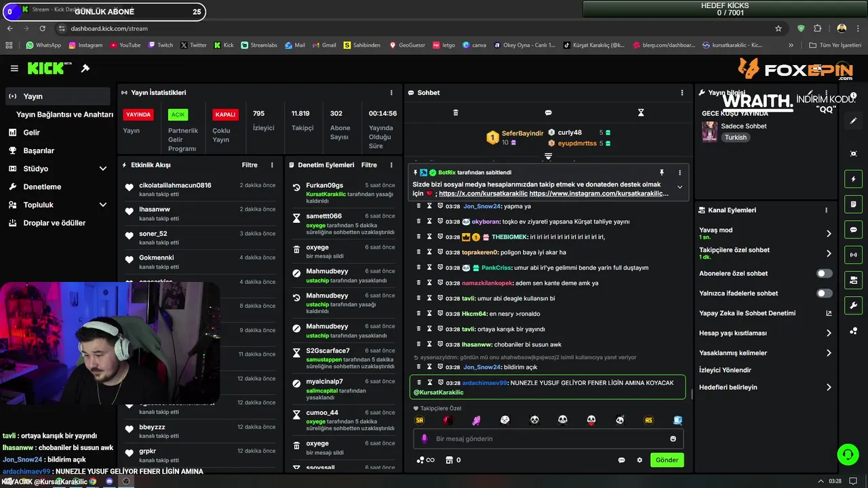Click the lightning bolt icon in right sidebar
The image size is (868, 488).
pos(853,179)
